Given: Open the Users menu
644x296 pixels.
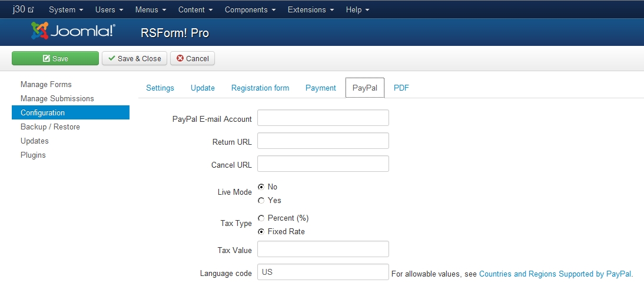Looking at the screenshot, I should pyautogui.click(x=109, y=9).
